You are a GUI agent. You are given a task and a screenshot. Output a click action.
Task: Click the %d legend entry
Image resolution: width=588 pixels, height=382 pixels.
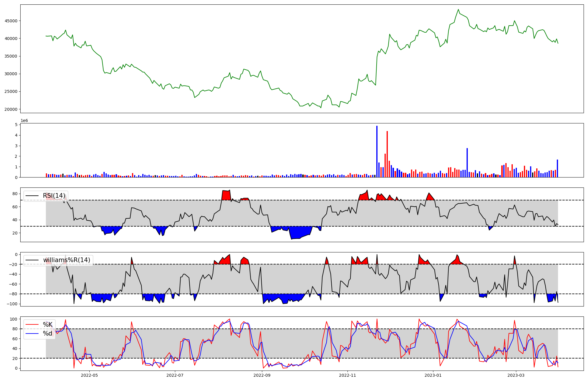pyautogui.click(x=48, y=334)
